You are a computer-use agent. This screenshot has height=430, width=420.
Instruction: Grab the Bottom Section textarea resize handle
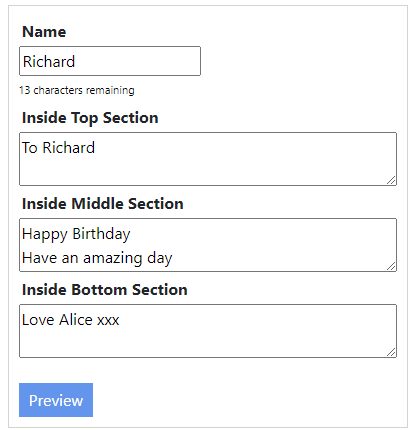(391, 352)
